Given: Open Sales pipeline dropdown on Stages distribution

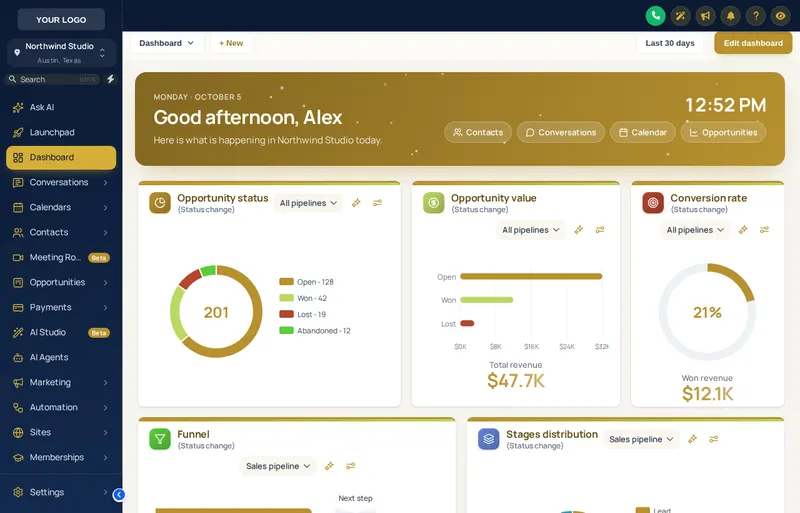Looking at the screenshot, I should (641, 439).
